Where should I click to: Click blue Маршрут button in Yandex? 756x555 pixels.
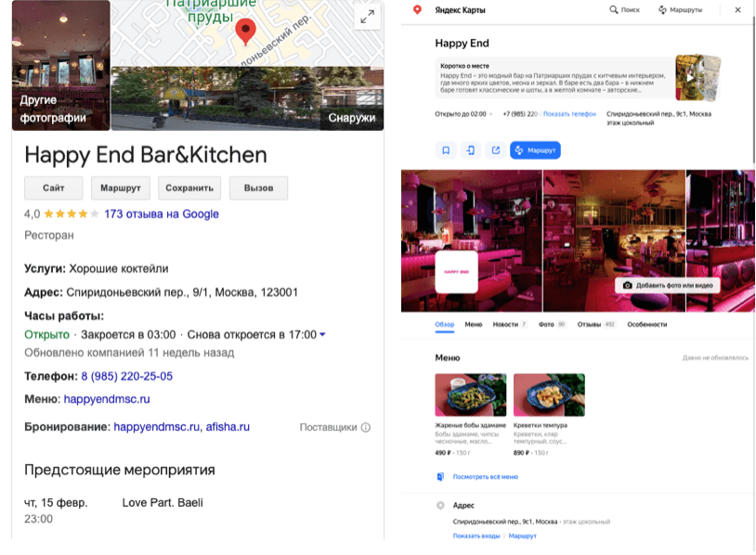[x=535, y=150]
